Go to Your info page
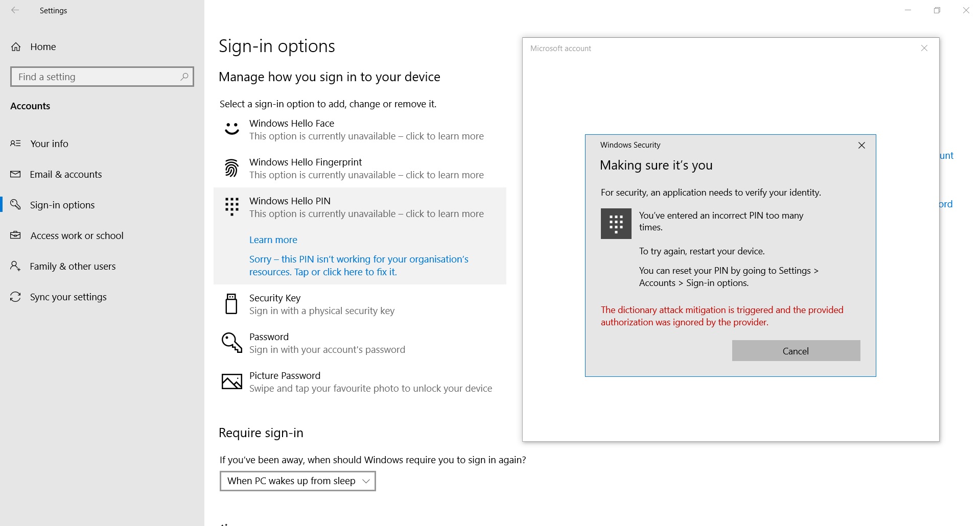980x526 pixels. coord(102,144)
